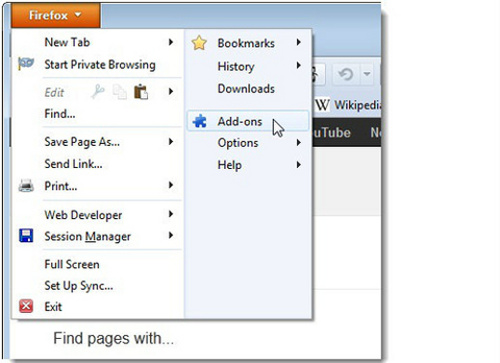Click the Private Browsing mask icon
This screenshot has width=500, height=363.
click(x=26, y=63)
